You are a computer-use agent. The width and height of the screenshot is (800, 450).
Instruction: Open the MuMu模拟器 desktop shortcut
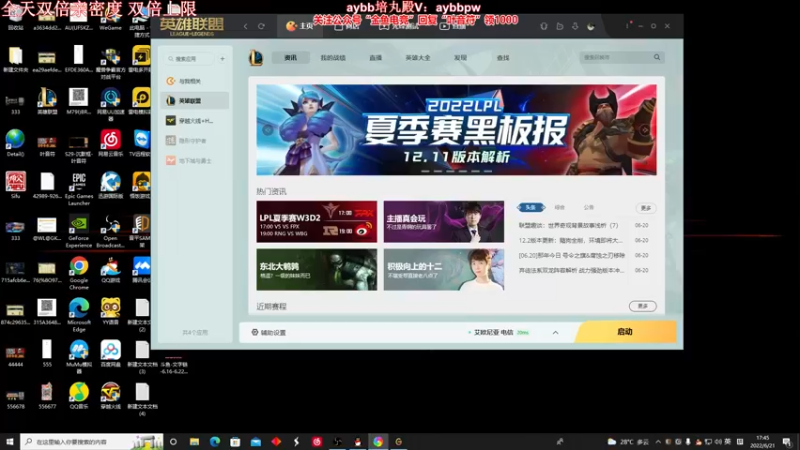pyautogui.click(x=79, y=358)
